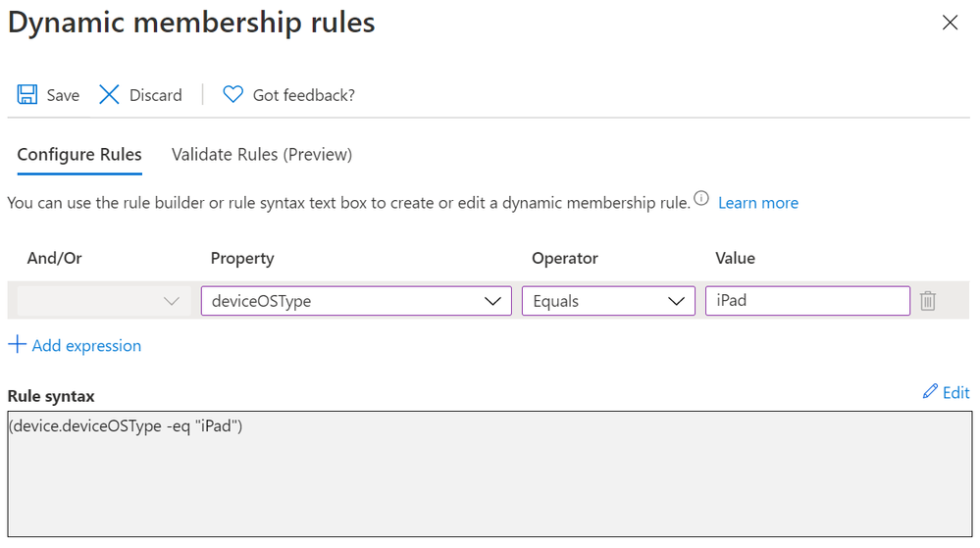Image resolution: width=980 pixels, height=548 pixels.
Task: Open the Validate Rules (Preview) tab
Action: pyautogui.click(x=262, y=155)
